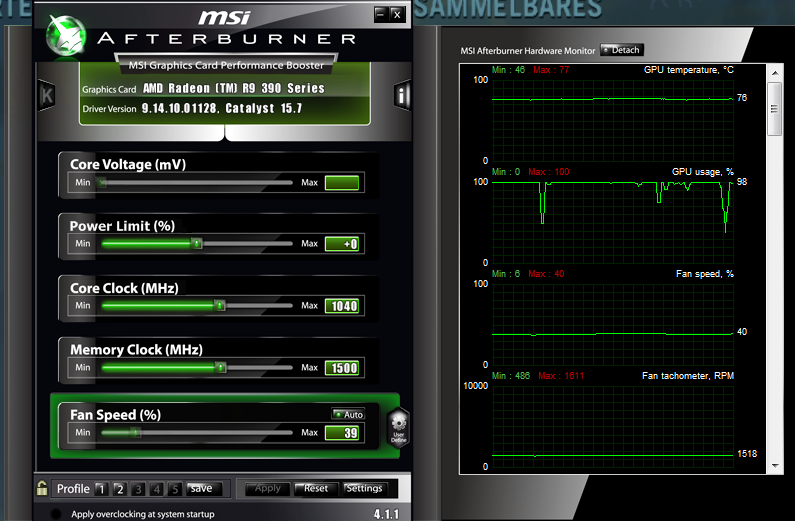Click the version number 4.1.1
The height and width of the screenshot is (521, 795).
(x=386, y=514)
